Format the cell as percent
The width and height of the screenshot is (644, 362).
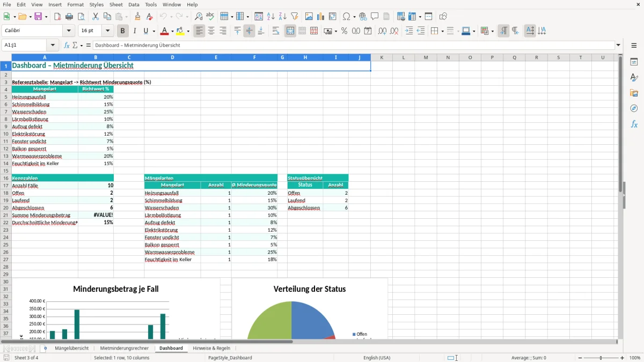tap(345, 31)
